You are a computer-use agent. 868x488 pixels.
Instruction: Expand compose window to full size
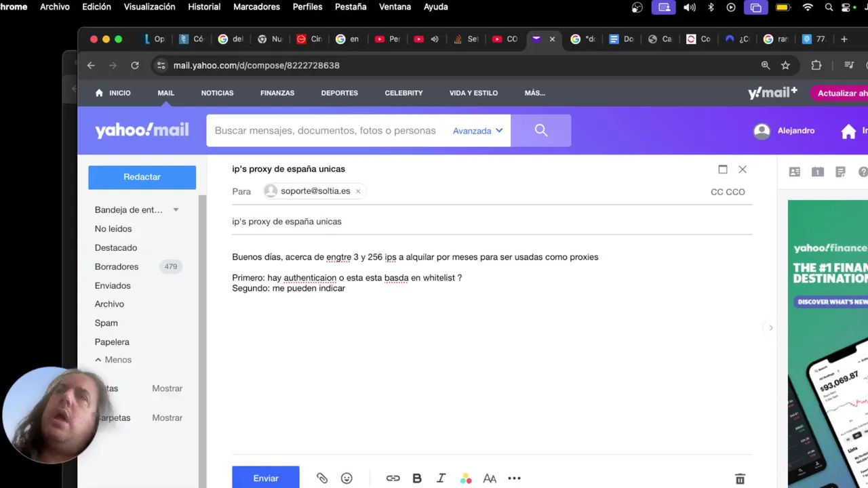pos(723,169)
